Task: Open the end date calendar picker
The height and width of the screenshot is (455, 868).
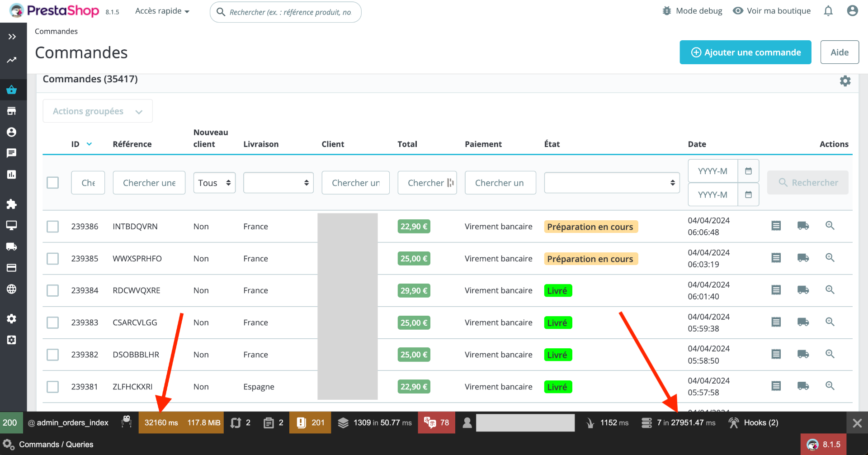Action: [x=749, y=194]
